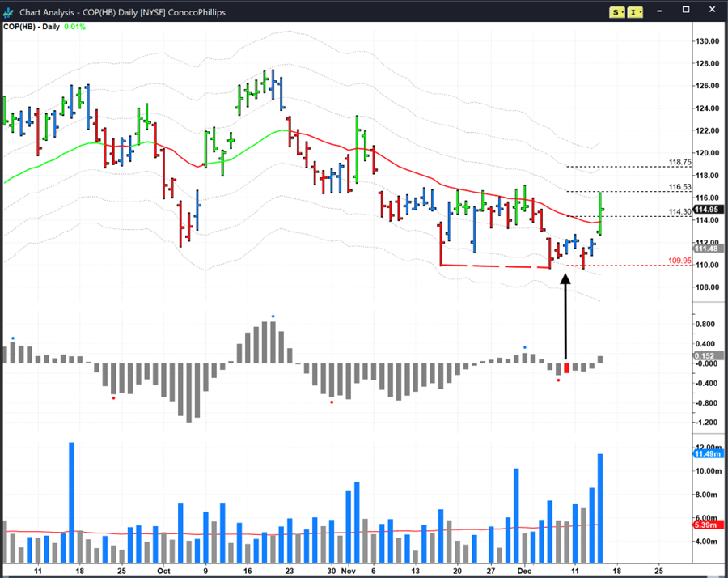Click the 116.53 price level label
Screen dimensions: 728x578
point(679,187)
